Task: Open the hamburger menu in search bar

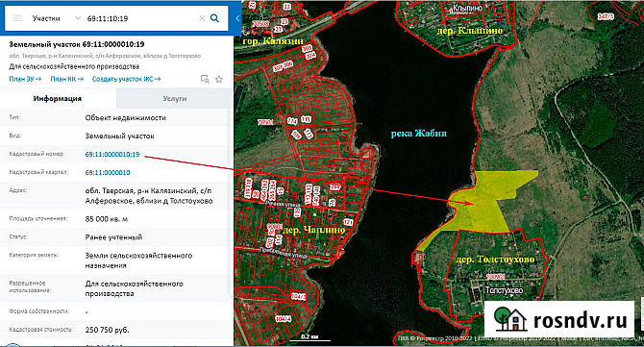Action: [x=17, y=18]
